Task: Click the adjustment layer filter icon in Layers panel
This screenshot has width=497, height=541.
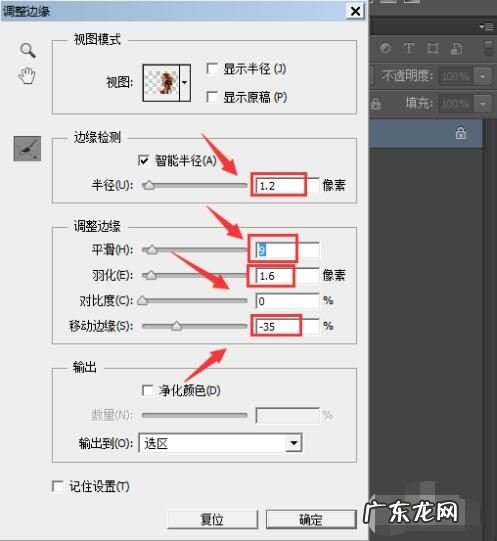Action: pos(386,48)
